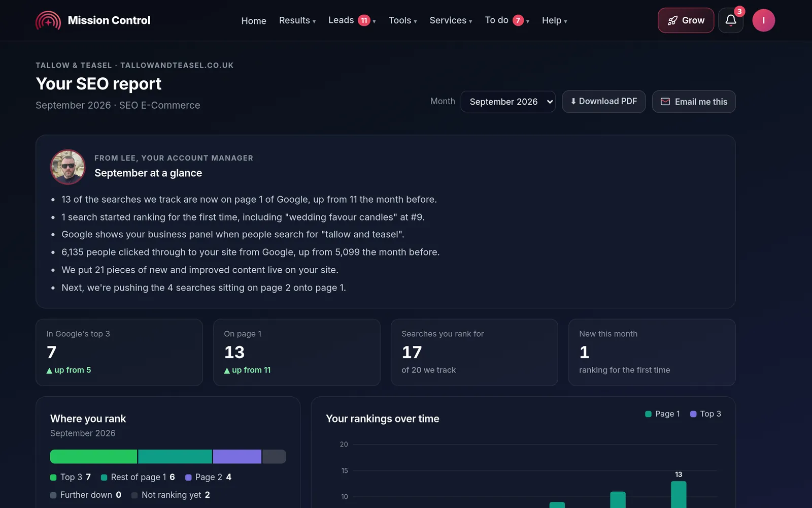Click the 'Your rankings over time' heading
The width and height of the screenshot is (812, 508).
click(383, 419)
